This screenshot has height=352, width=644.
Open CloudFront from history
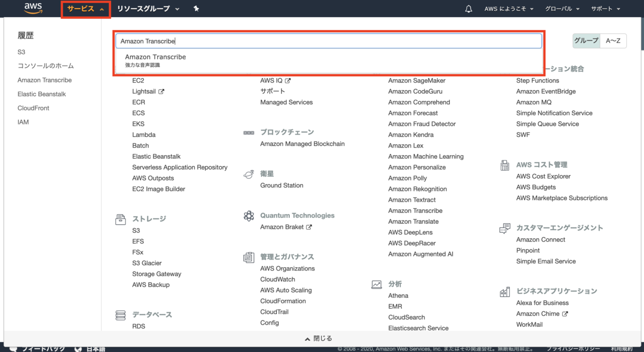click(33, 108)
